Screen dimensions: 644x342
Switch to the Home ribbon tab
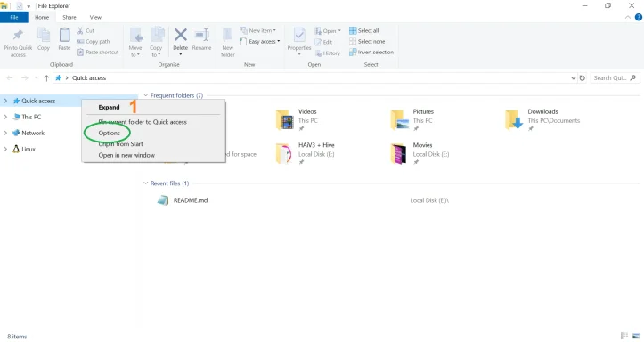point(42,17)
